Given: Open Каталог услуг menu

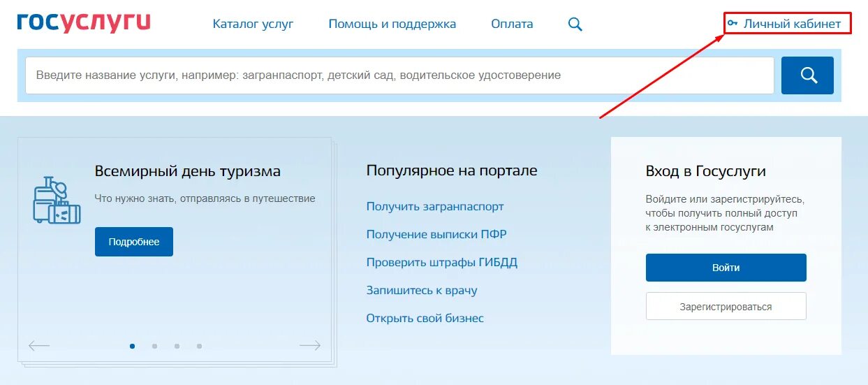Looking at the screenshot, I should (x=253, y=24).
